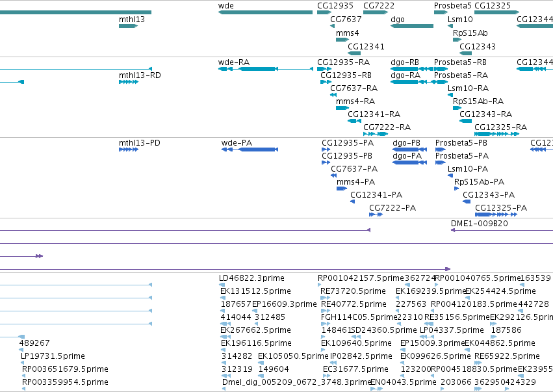Image resolution: width=553 pixels, height=392 pixels.
Task: Click the CG12341-PA protein label
Action: pos(376,195)
